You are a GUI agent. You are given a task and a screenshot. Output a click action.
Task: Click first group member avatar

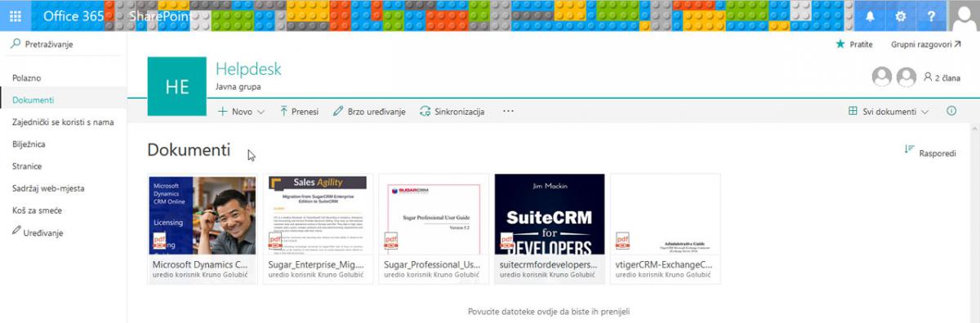point(882,77)
